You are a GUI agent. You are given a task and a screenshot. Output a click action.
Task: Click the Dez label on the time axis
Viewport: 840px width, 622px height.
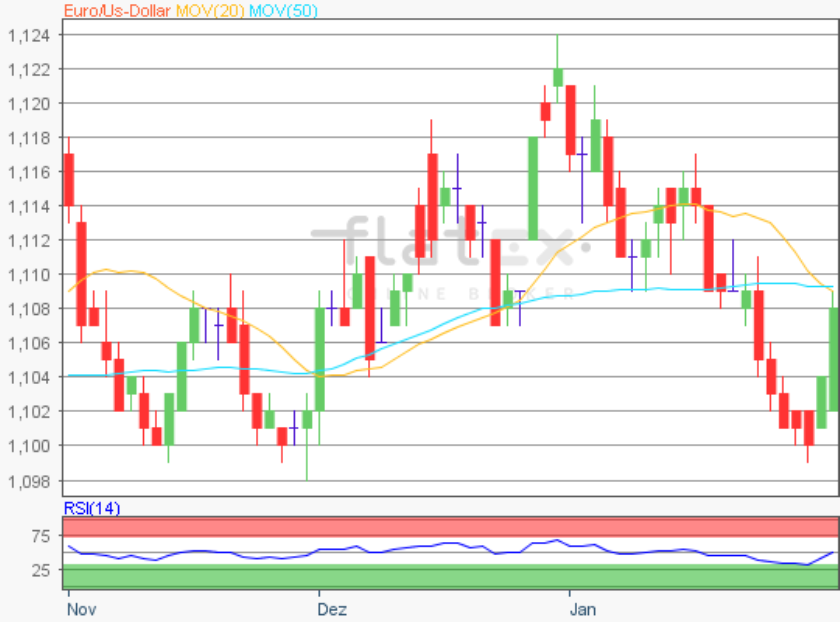point(331,608)
